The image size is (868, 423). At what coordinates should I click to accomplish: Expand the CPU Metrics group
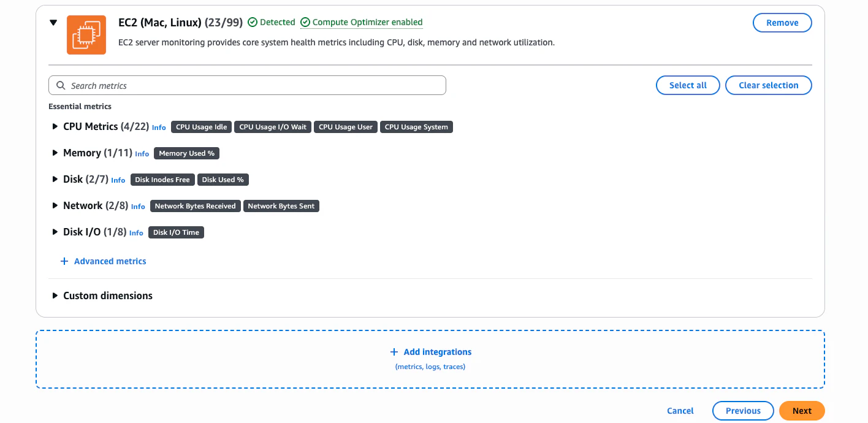[55, 126]
